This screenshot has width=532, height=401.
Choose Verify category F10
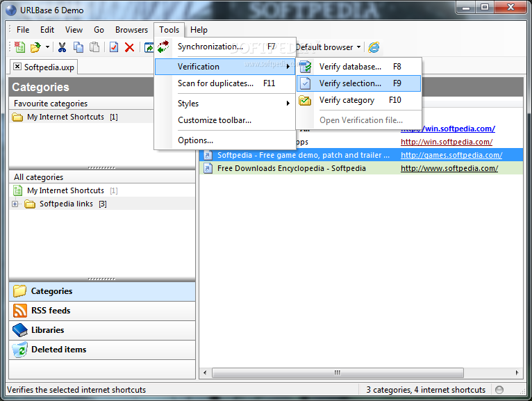[x=358, y=100]
